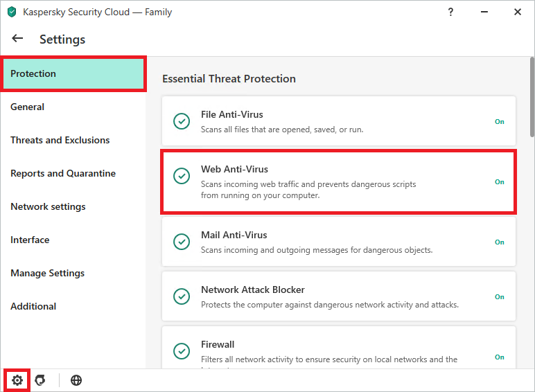This screenshot has height=392, width=535.
Task: Click the File Anti-Virus checkmark icon
Action: pyautogui.click(x=182, y=121)
